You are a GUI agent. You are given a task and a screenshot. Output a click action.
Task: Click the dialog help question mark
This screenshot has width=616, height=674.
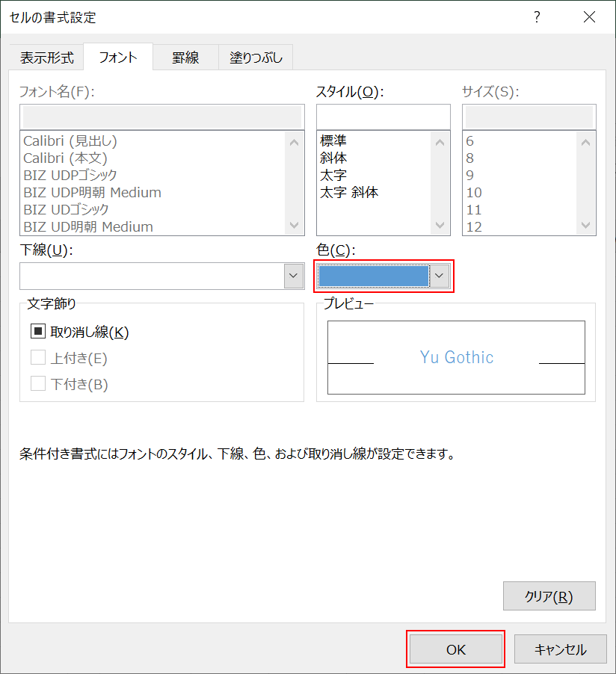537,16
